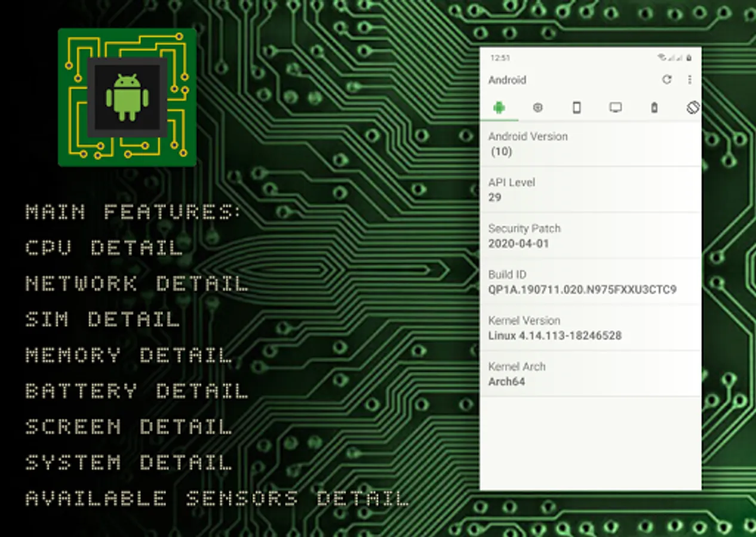
Task: Select the sensors rotation tab
Action: click(x=693, y=107)
